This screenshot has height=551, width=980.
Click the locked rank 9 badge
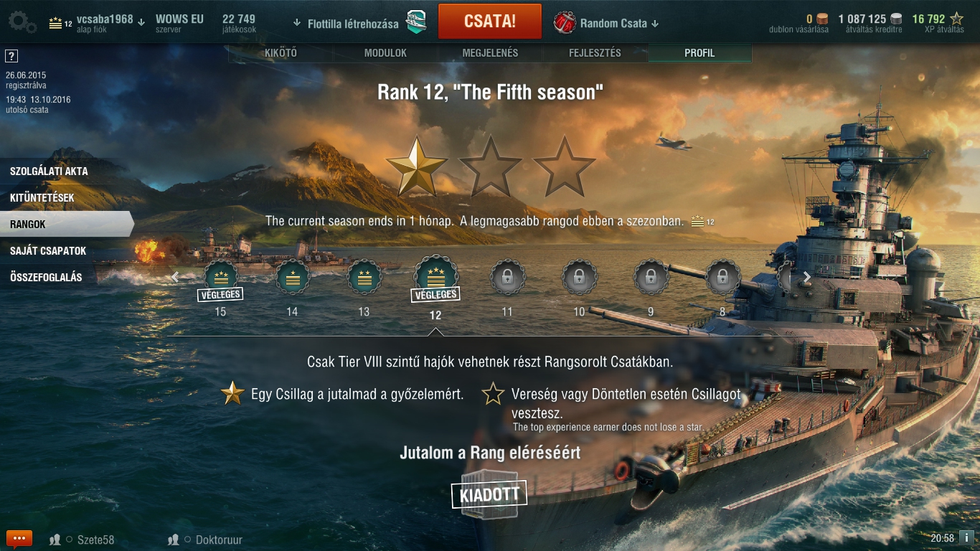(651, 277)
